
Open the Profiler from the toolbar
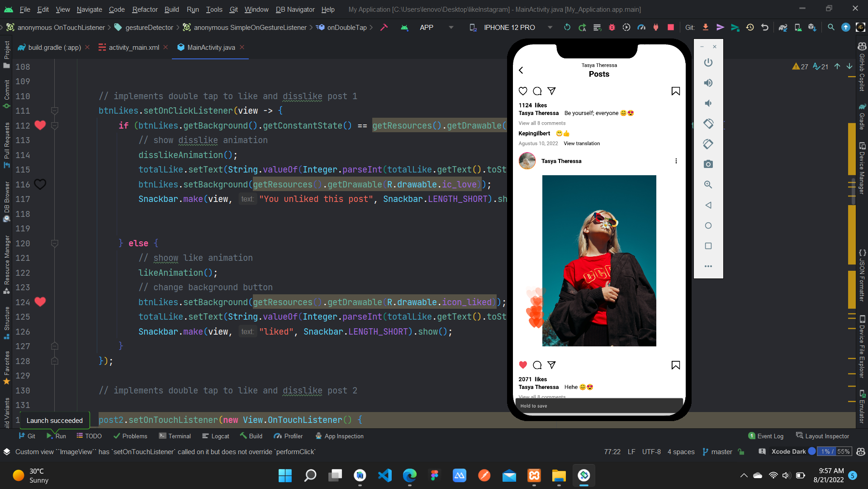pyautogui.click(x=641, y=27)
